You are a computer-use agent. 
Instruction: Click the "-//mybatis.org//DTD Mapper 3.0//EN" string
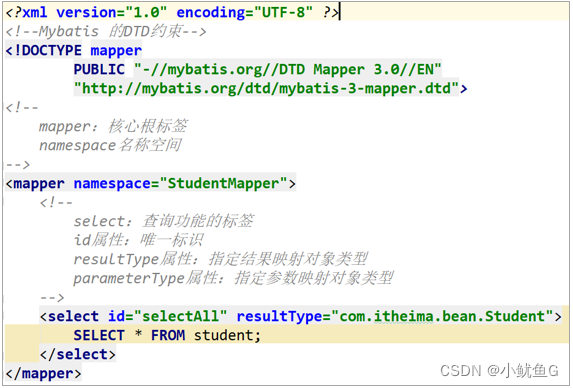pyautogui.click(x=288, y=69)
